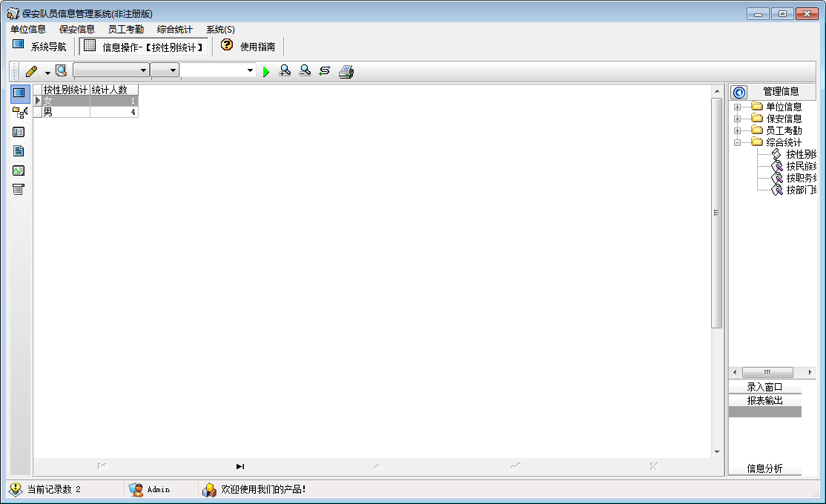
Task: Open the wide field-name combo box
Action: coord(111,70)
